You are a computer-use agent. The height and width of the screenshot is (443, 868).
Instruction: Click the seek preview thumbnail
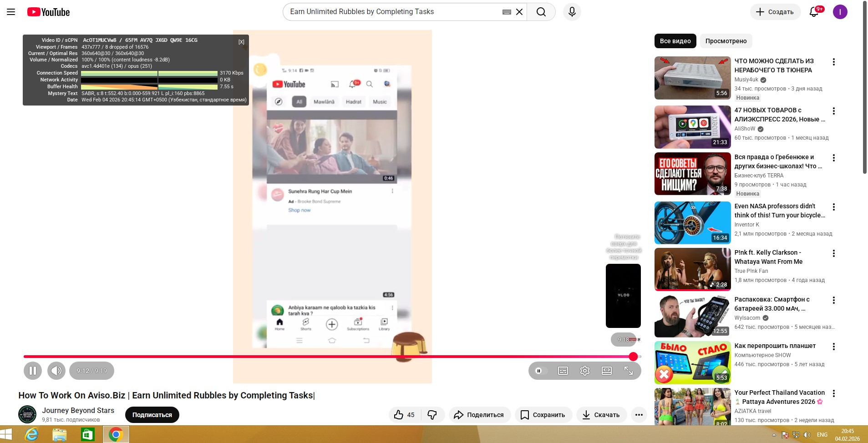pyautogui.click(x=623, y=296)
